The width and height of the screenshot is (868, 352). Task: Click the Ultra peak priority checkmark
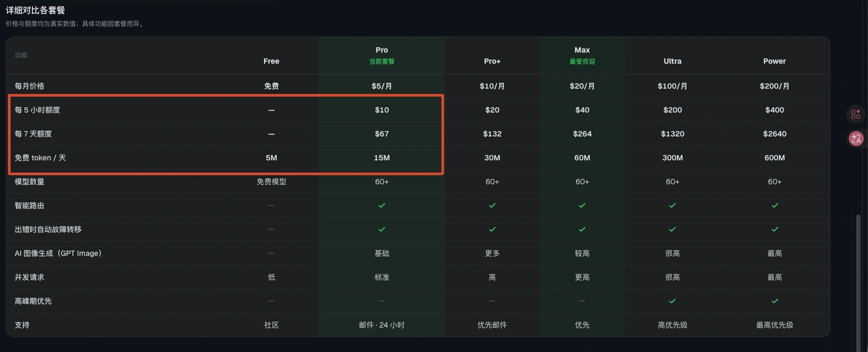(673, 301)
